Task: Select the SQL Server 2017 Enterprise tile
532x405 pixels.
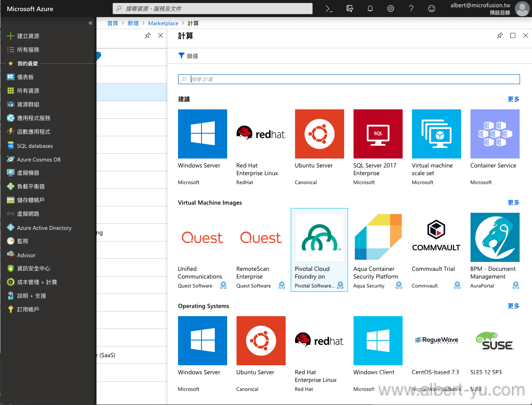Action: (x=378, y=148)
